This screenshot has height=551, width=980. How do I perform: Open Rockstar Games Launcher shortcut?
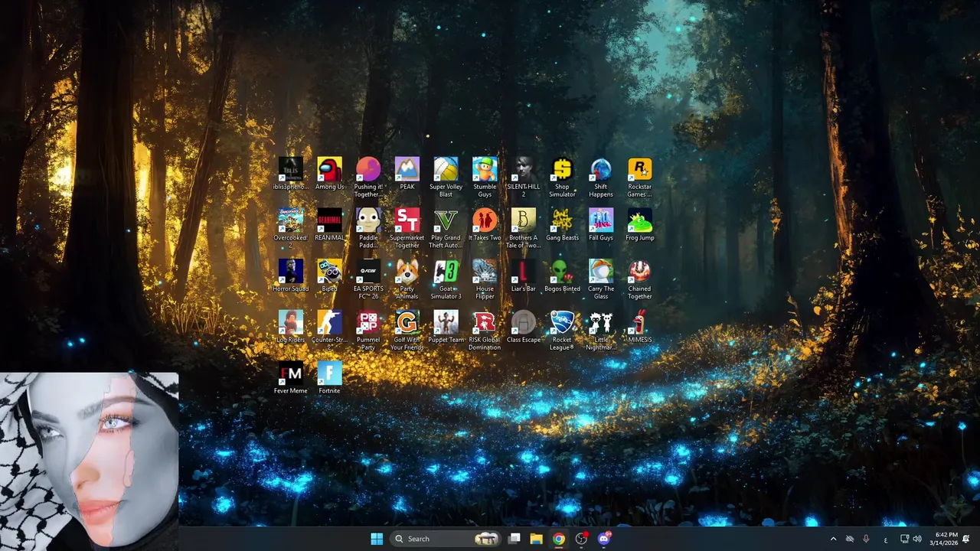(640, 178)
